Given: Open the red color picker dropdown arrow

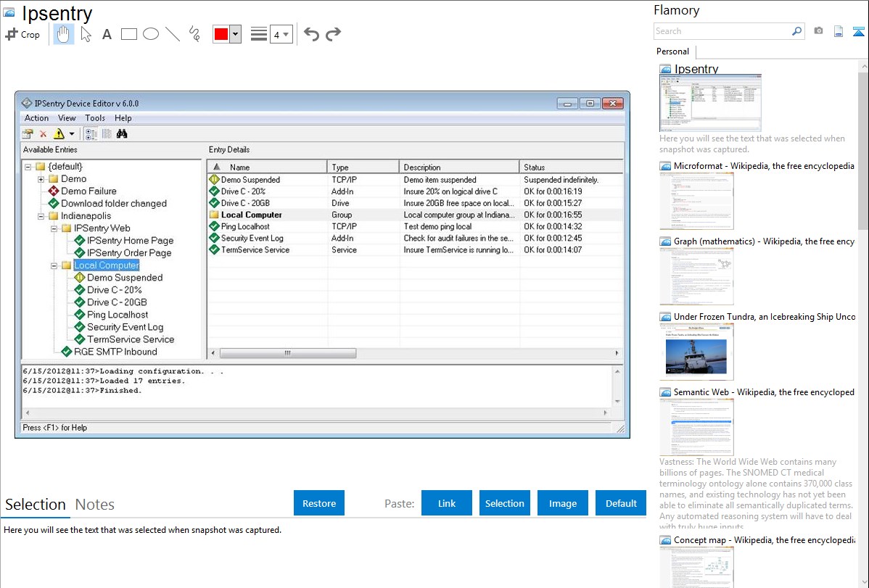Looking at the screenshot, I should point(235,34).
